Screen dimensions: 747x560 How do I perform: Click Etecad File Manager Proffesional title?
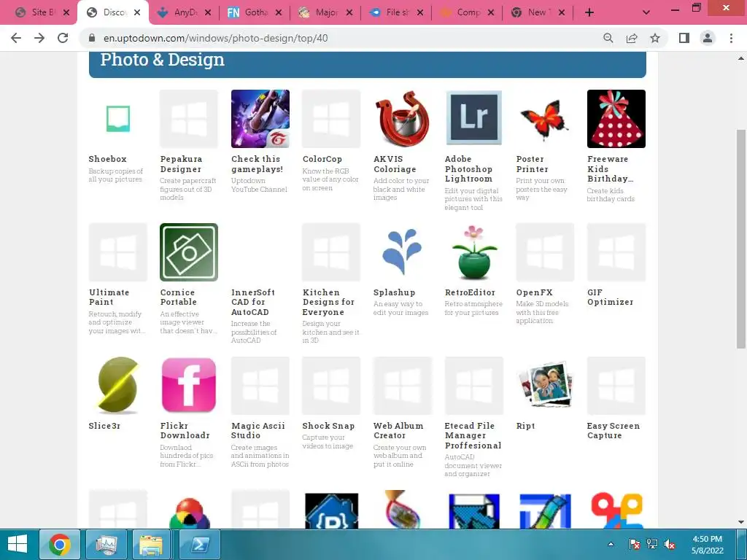pos(473,436)
